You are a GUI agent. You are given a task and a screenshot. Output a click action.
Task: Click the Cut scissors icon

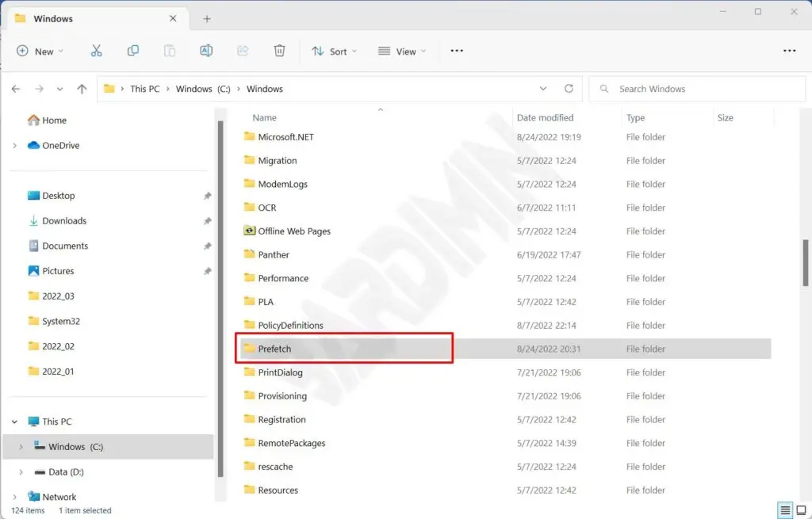(96, 51)
